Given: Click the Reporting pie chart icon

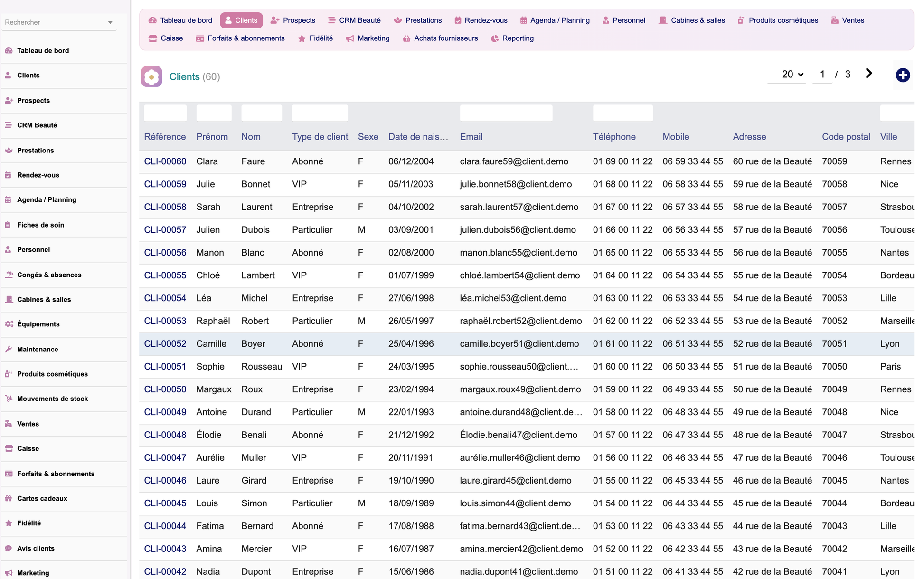Looking at the screenshot, I should 495,38.
